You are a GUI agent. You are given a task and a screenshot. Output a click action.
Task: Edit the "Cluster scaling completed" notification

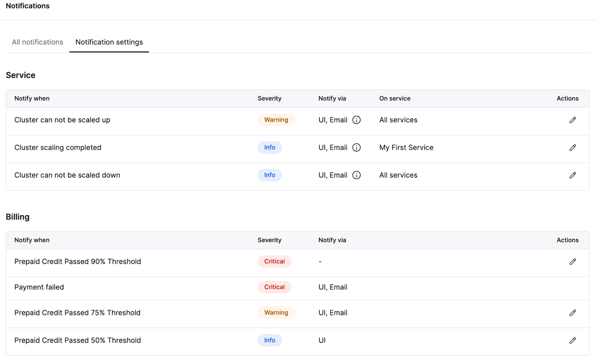point(573,147)
